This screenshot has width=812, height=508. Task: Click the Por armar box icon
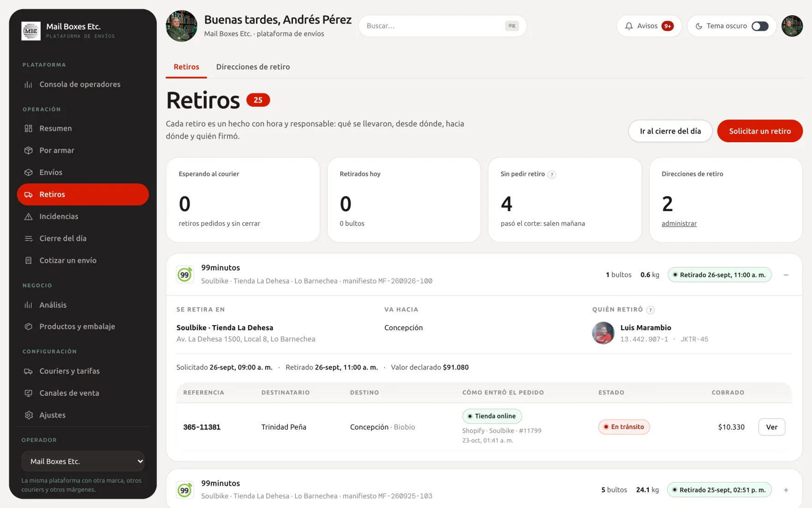(29, 151)
